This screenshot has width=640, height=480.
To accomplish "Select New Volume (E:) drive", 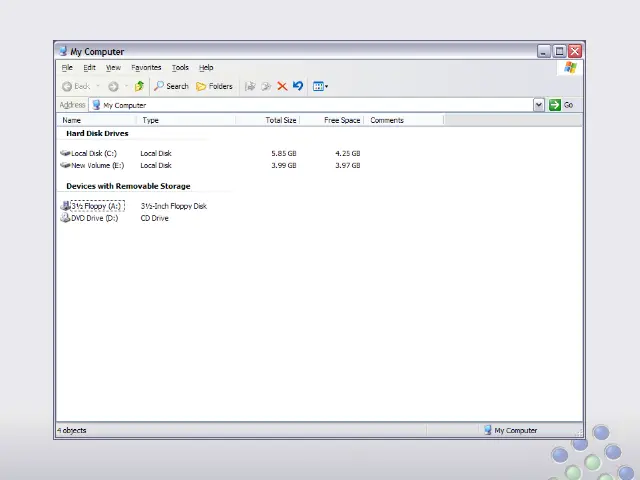I will 98,165.
